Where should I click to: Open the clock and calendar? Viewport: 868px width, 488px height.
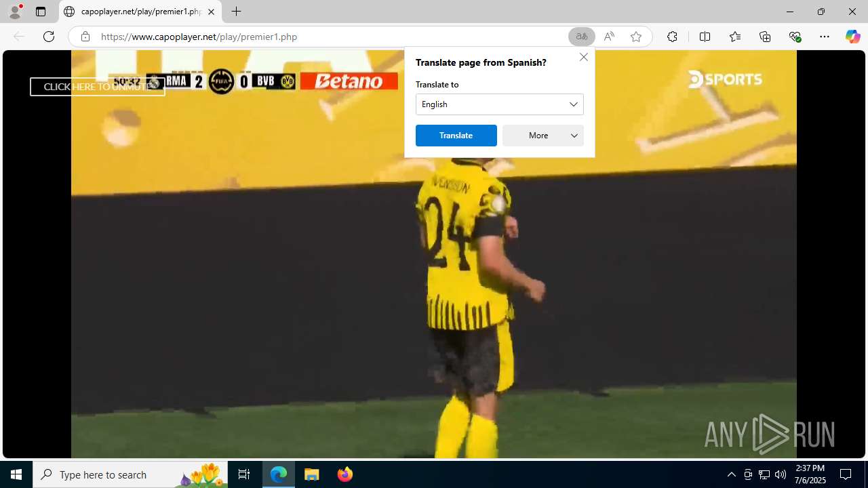[x=810, y=474]
